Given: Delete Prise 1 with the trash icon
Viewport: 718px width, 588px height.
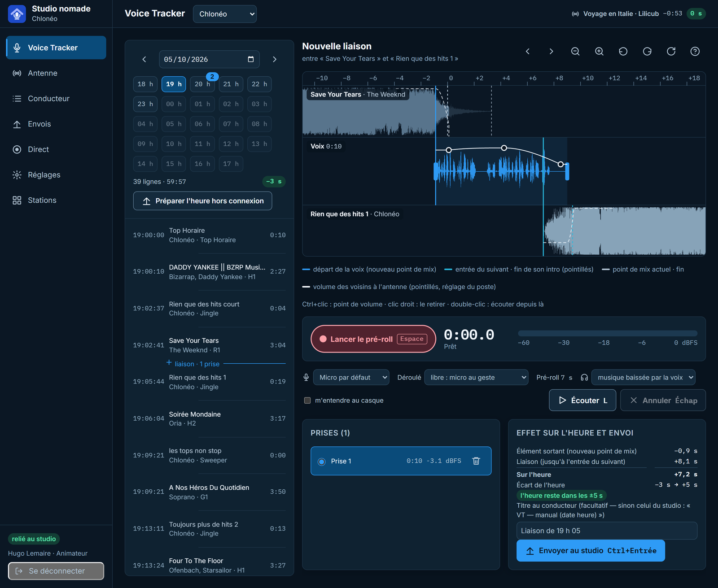Looking at the screenshot, I should coord(476,461).
